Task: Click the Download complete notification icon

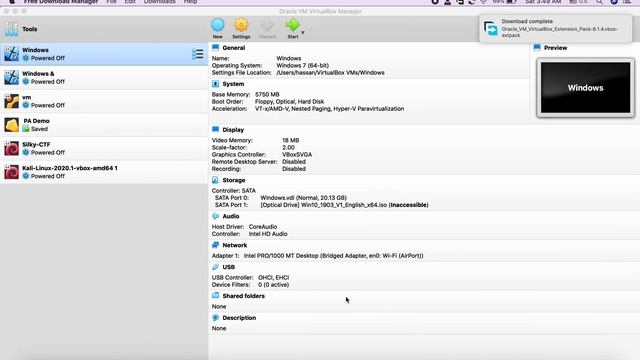Action: pyautogui.click(x=491, y=29)
